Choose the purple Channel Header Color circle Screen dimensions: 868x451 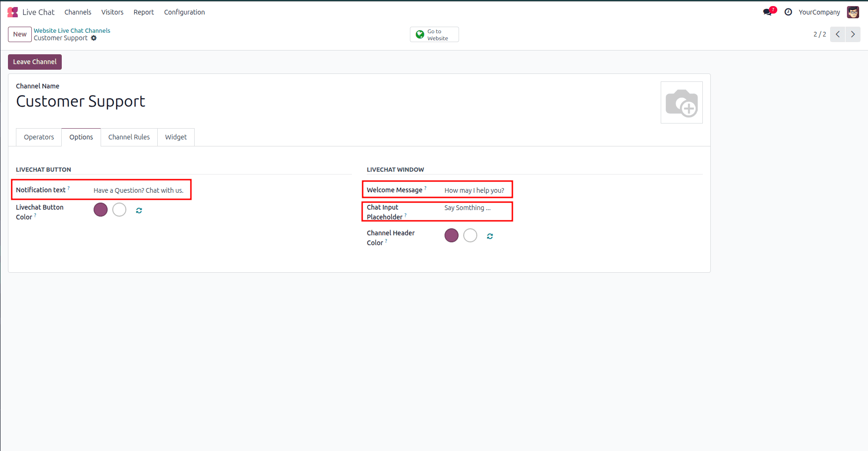click(451, 235)
